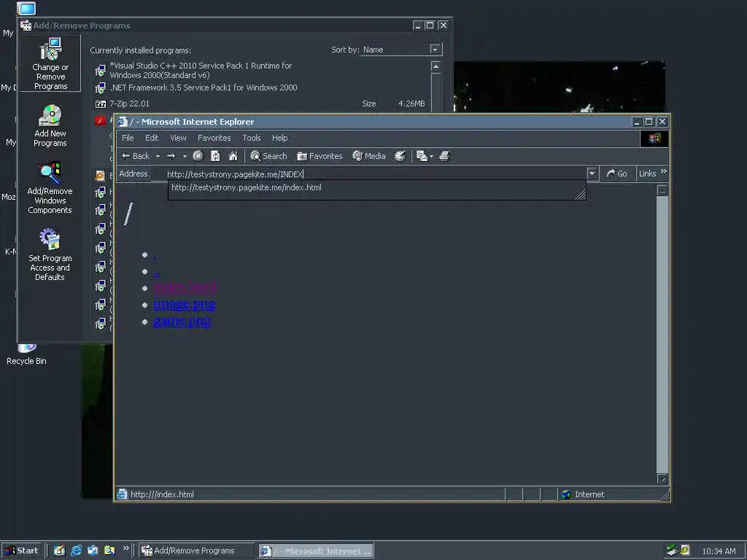
Task: Open the Back history dropdown arrow
Action: pos(158,156)
